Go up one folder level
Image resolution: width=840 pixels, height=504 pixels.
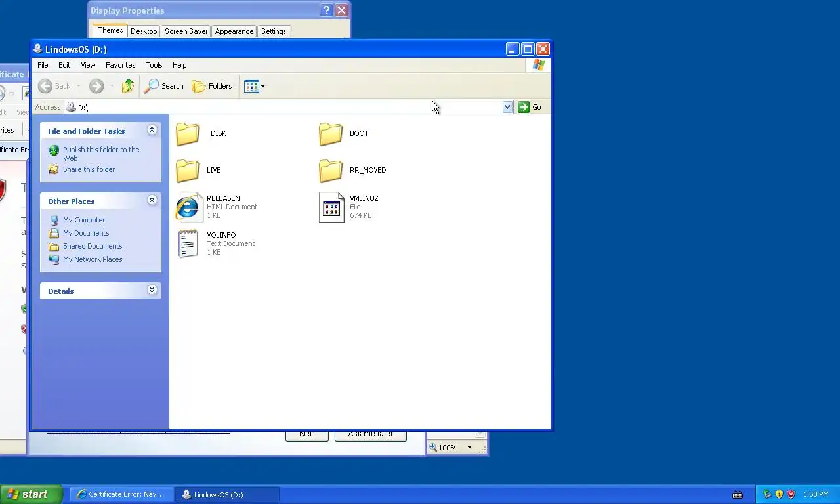(x=128, y=86)
